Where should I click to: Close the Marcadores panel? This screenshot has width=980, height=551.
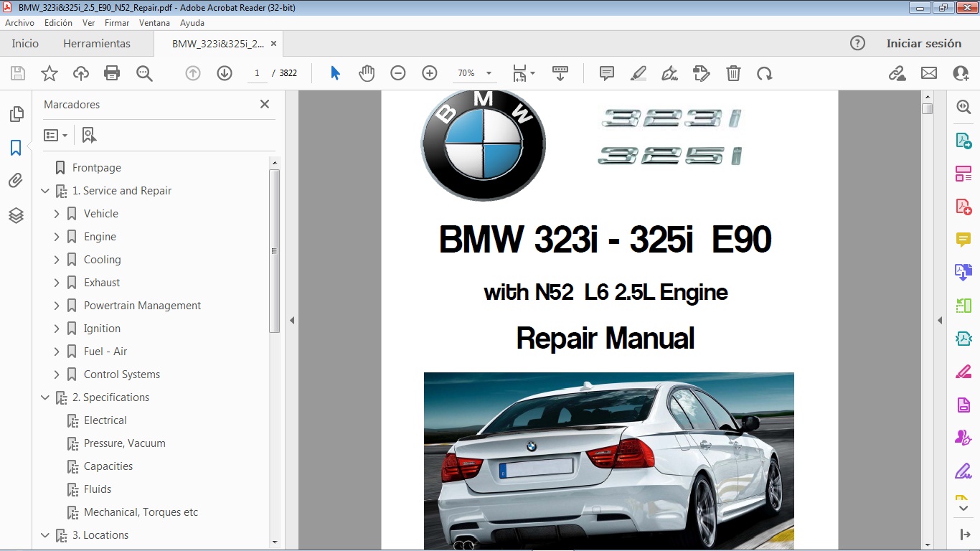pos(265,104)
